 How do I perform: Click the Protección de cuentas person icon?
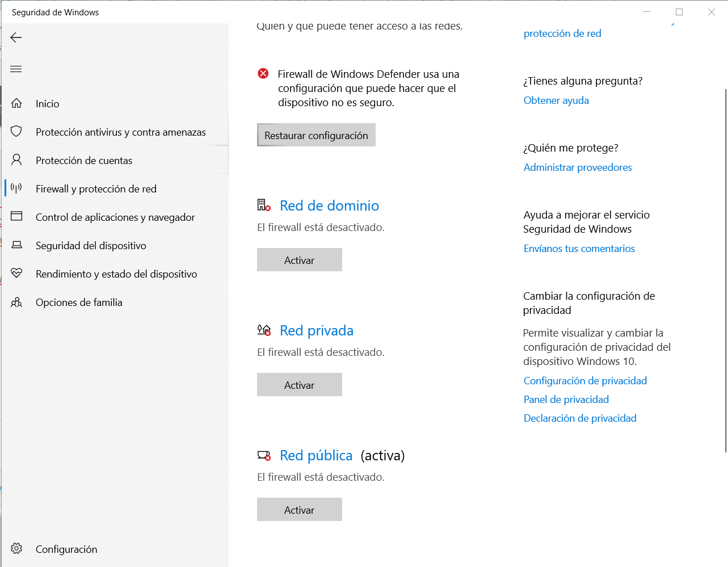pos(16,160)
